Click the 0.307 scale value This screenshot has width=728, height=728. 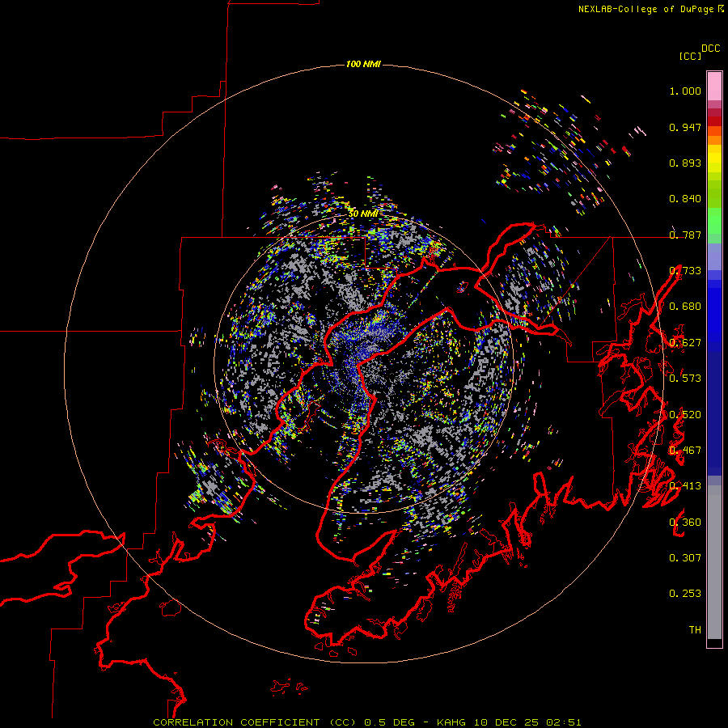click(x=685, y=558)
